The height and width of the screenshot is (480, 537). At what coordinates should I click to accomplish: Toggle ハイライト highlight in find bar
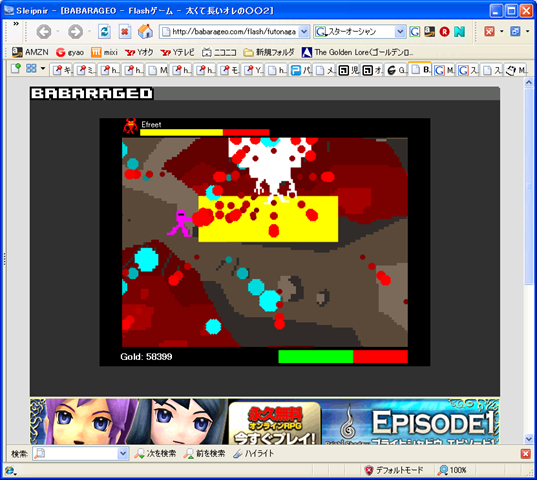click(x=253, y=454)
